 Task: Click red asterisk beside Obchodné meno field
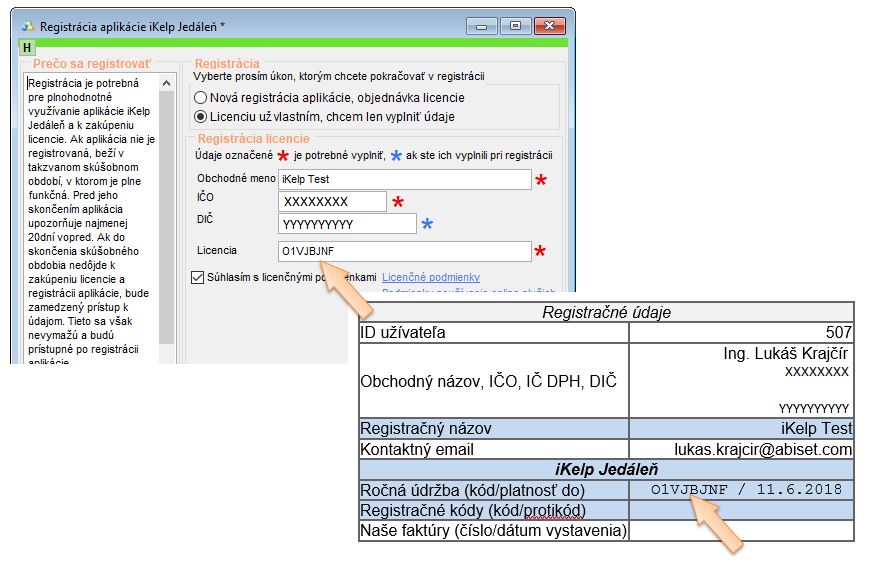[541, 181]
